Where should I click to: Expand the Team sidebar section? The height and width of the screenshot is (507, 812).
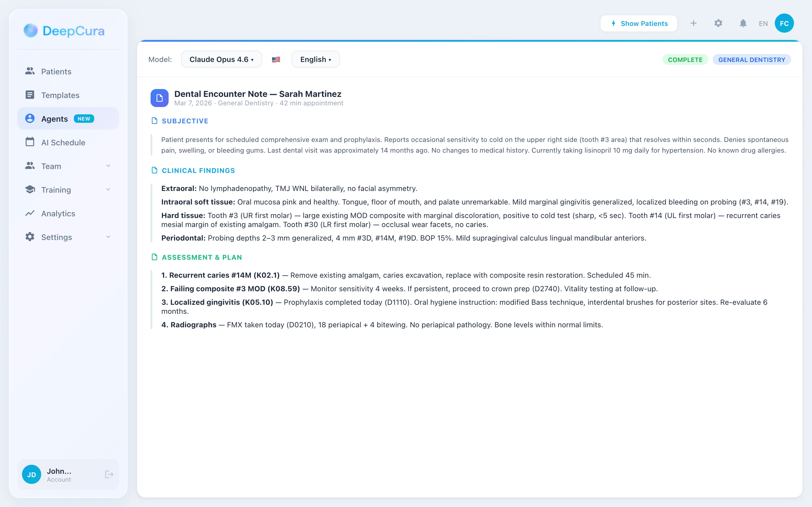[x=108, y=166]
